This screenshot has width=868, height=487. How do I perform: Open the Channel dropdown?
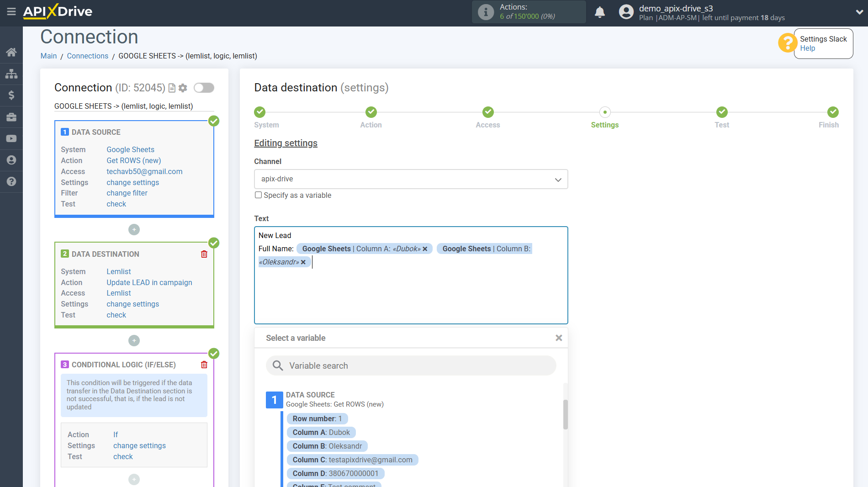pos(411,179)
